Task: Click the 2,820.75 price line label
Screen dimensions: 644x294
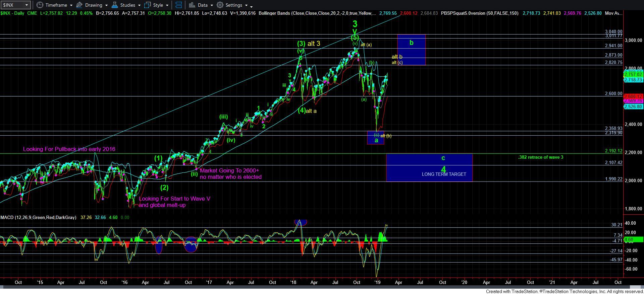Action: (614, 62)
